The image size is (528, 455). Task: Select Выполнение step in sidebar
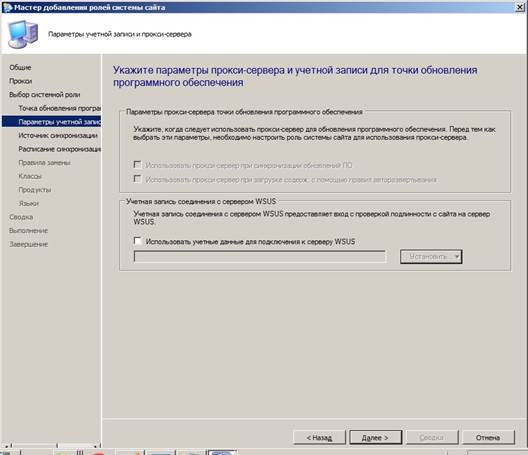[x=29, y=231]
